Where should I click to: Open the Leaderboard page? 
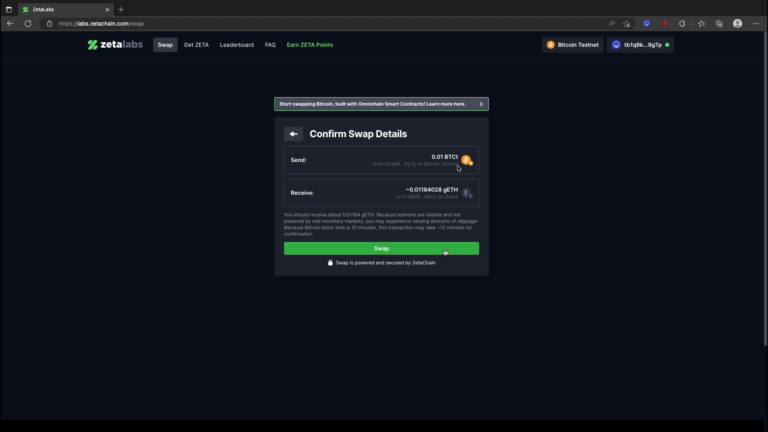tap(237, 45)
